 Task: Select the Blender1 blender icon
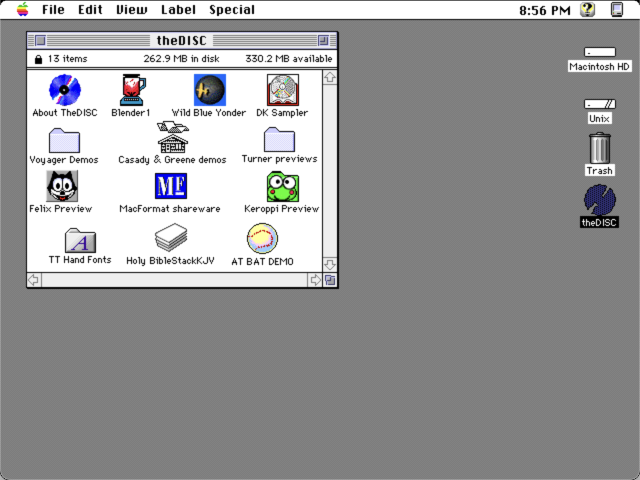pos(132,90)
